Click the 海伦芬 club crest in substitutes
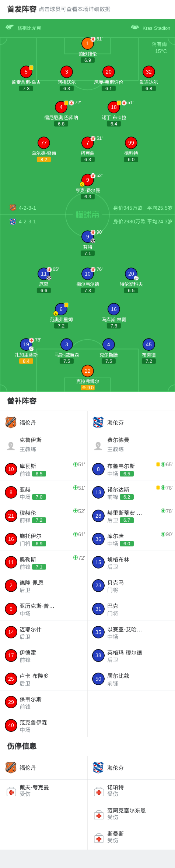The width and height of the screenshot is (175, 868). coord(98,422)
